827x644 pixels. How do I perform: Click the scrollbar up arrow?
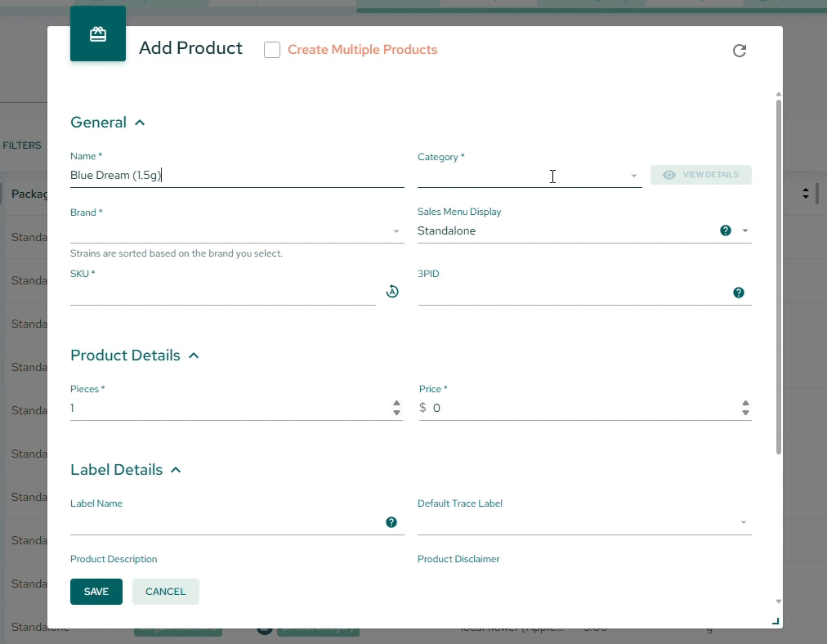(779, 95)
